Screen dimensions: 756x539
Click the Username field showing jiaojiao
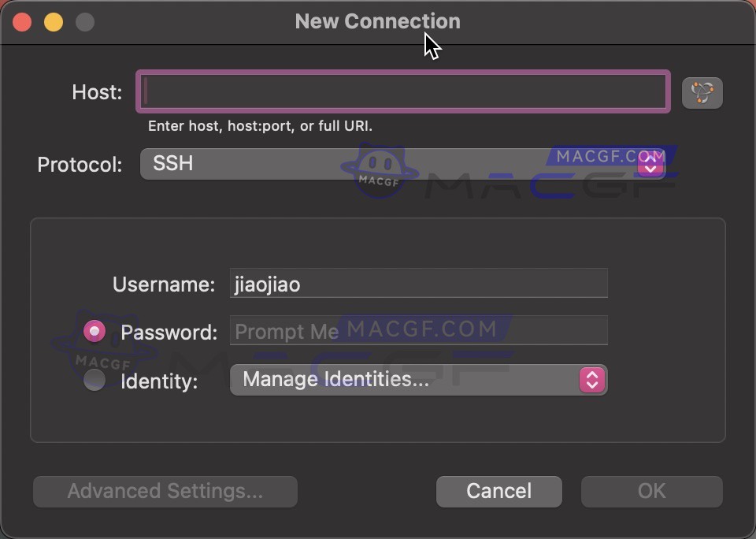pyautogui.click(x=418, y=284)
